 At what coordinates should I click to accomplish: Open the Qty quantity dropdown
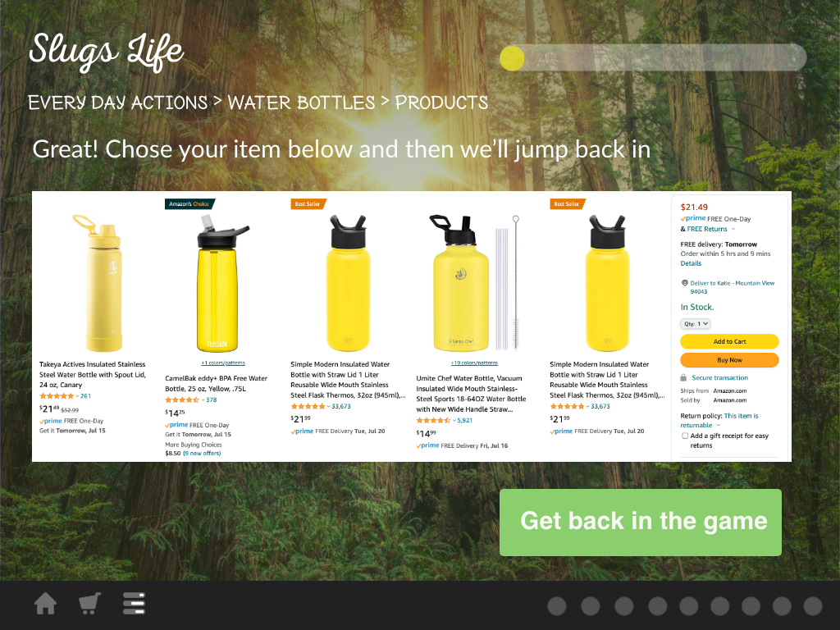[696, 323]
